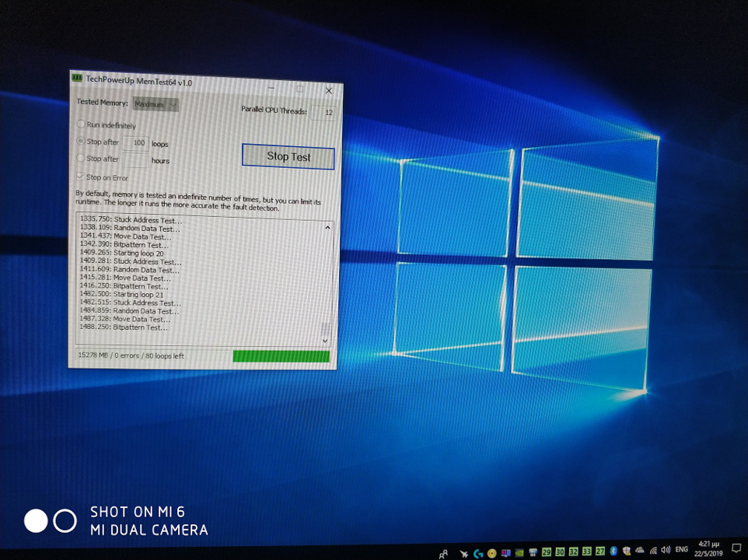
Task: Open the Action Center notification icon
Action: pyautogui.click(x=736, y=547)
